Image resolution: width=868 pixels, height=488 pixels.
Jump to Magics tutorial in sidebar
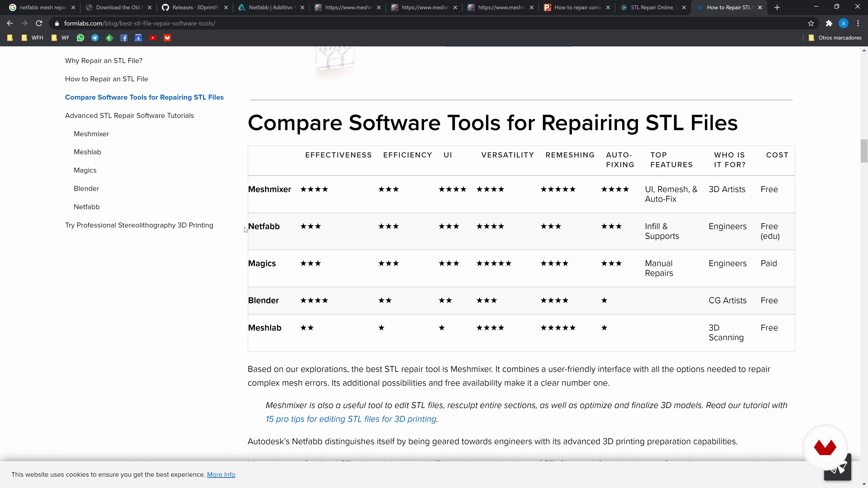[85, 170]
